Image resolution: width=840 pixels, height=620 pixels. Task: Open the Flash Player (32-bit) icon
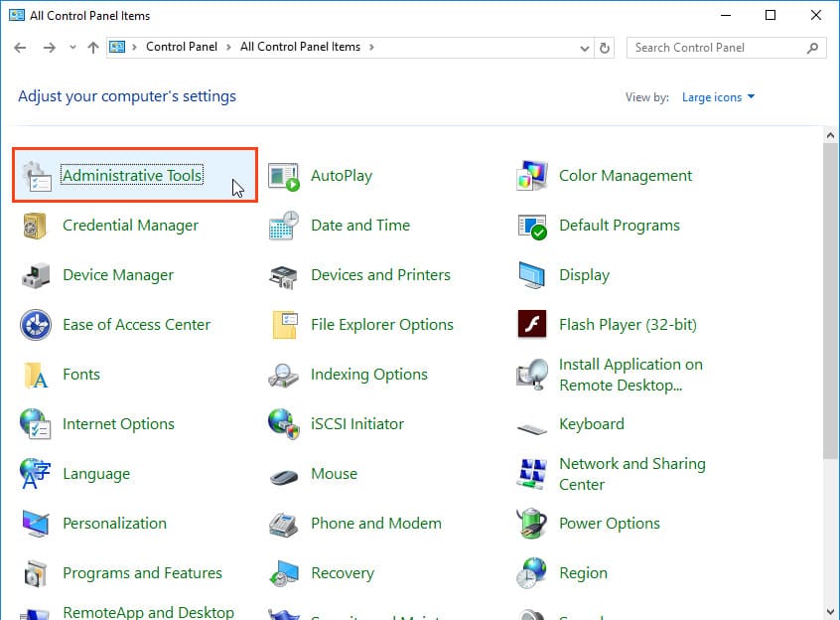(x=532, y=325)
